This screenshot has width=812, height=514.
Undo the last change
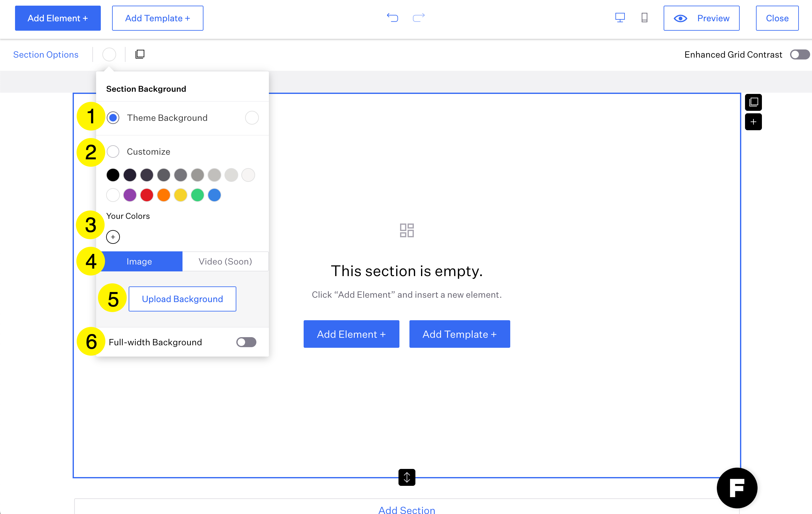tap(392, 18)
